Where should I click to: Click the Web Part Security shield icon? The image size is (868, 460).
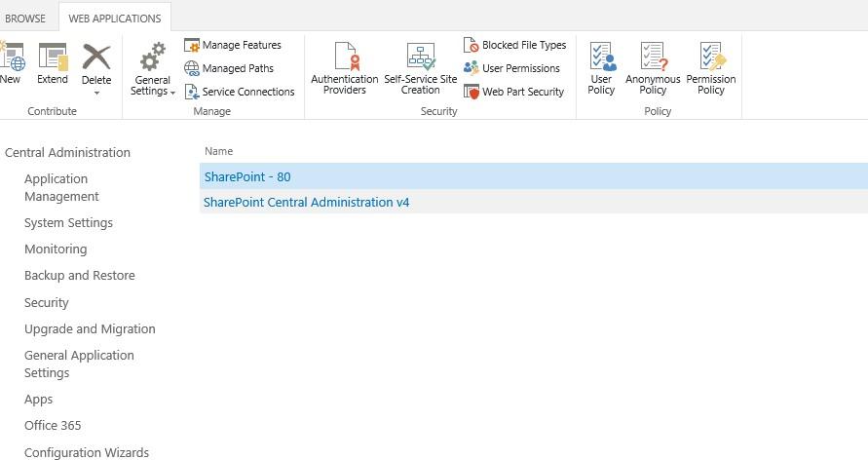click(x=472, y=92)
